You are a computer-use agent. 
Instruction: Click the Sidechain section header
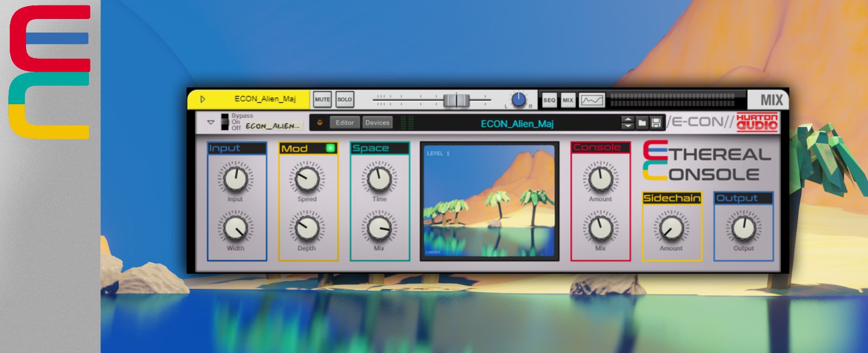pyautogui.click(x=672, y=198)
